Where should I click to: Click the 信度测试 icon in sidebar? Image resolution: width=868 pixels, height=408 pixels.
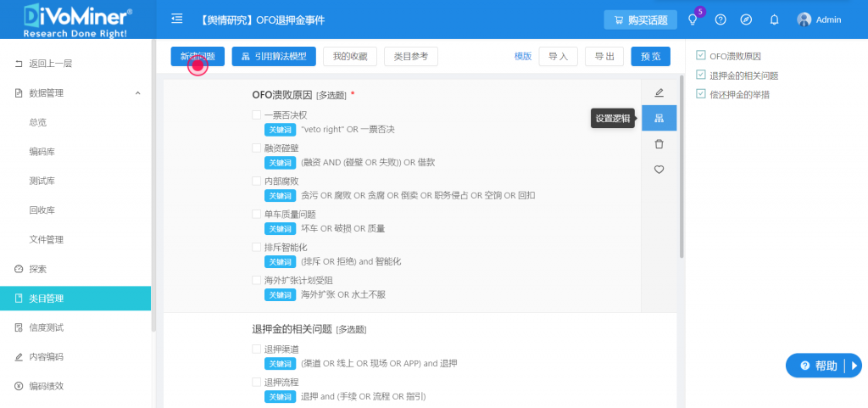[x=19, y=327]
